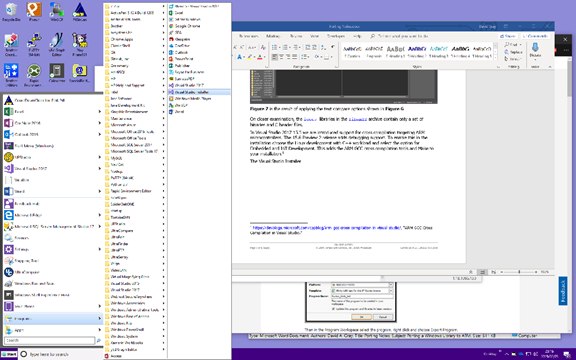
Task: Click Word's Increase Indent icon
Action: (315, 47)
